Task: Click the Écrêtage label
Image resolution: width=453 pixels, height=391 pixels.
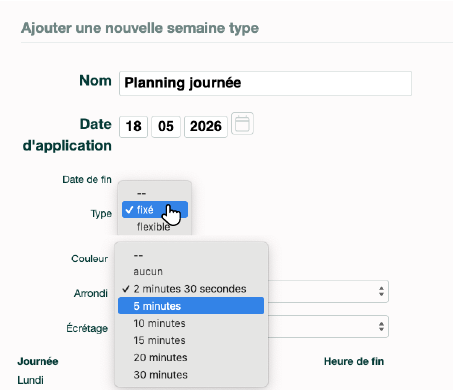Action: click(x=87, y=328)
